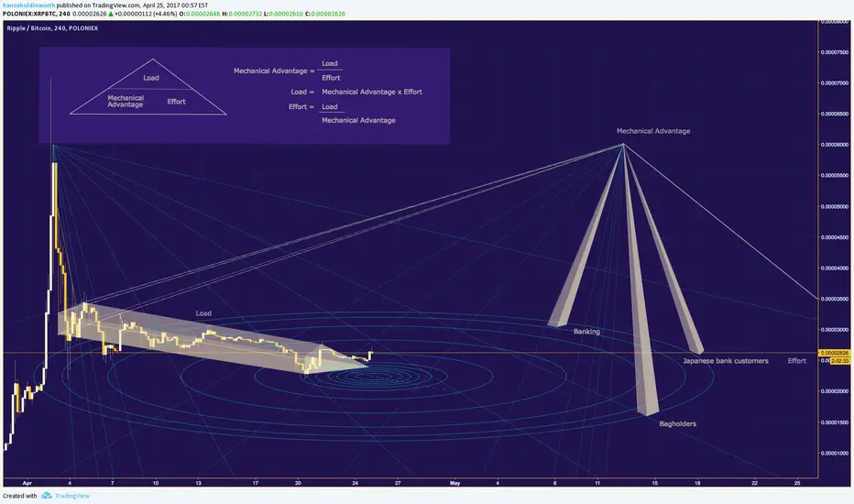This screenshot has height=504, width=854.
Task: Click the 0.00003000 price axis label
Action: 835,330
